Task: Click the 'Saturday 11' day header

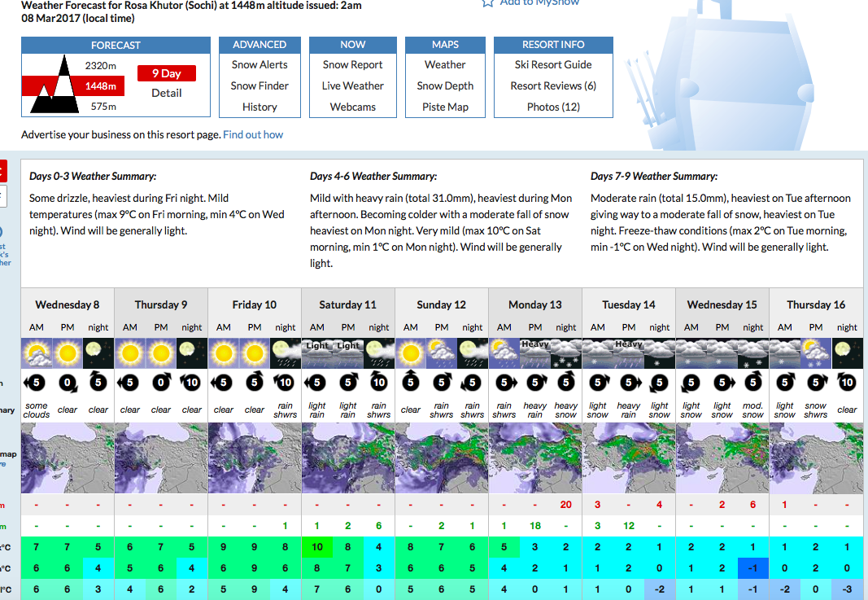Action: pyautogui.click(x=347, y=304)
